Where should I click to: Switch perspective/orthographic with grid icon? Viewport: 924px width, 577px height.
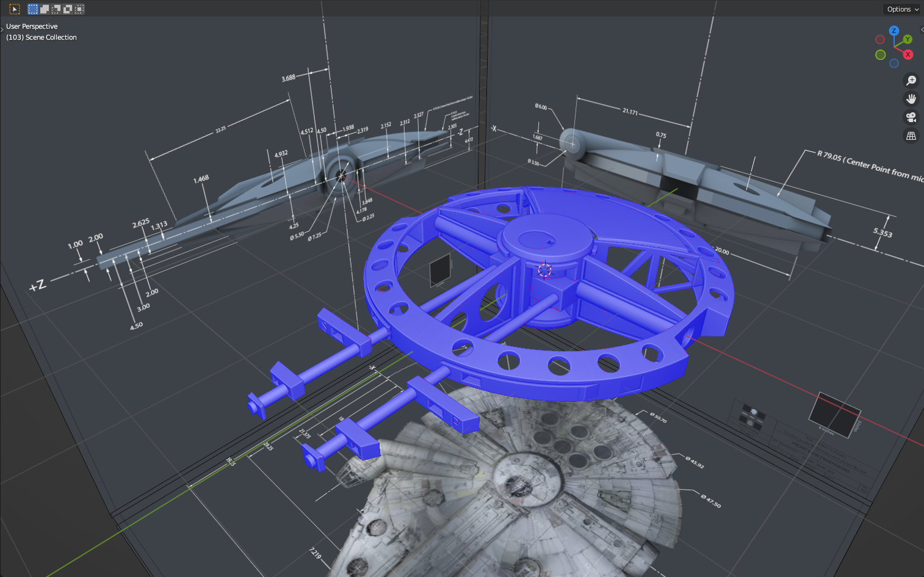pos(911,136)
